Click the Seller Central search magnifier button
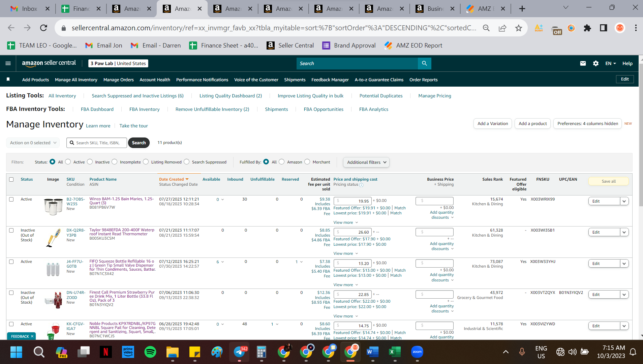The width and height of the screenshot is (643, 364). (424, 63)
